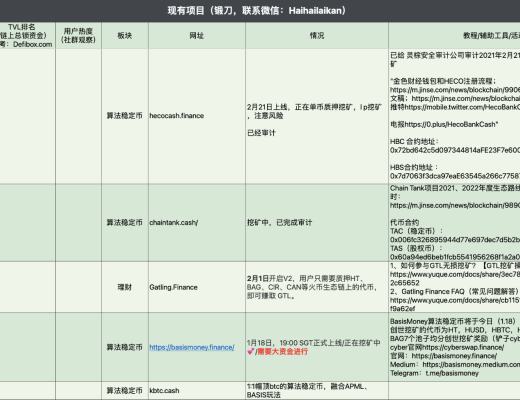This screenshot has height=400, width=520.
Task: Click the "已经审计" line in hecocash row
Action: click(x=261, y=133)
